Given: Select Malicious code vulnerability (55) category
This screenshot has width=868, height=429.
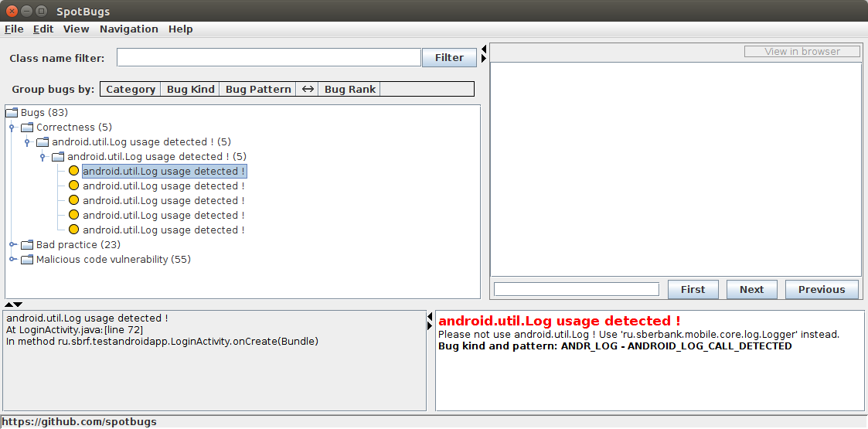Looking at the screenshot, I should [x=114, y=260].
